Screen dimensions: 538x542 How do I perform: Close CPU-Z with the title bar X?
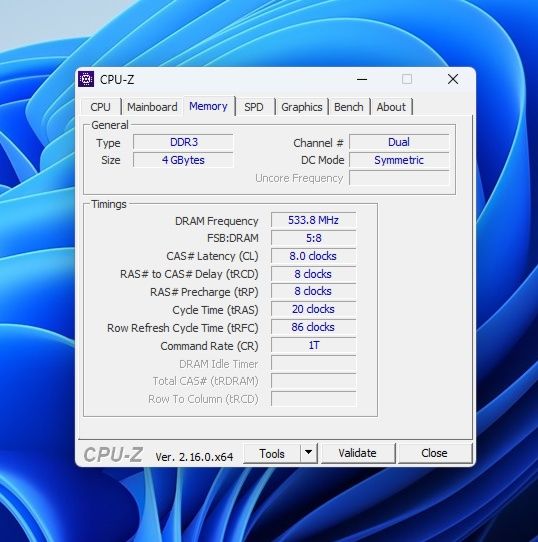pyautogui.click(x=453, y=79)
